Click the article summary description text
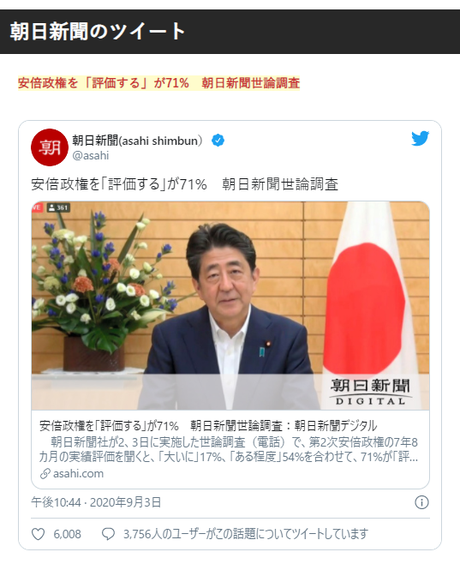This screenshot has width=460, height=564. [x=228, y=450]
